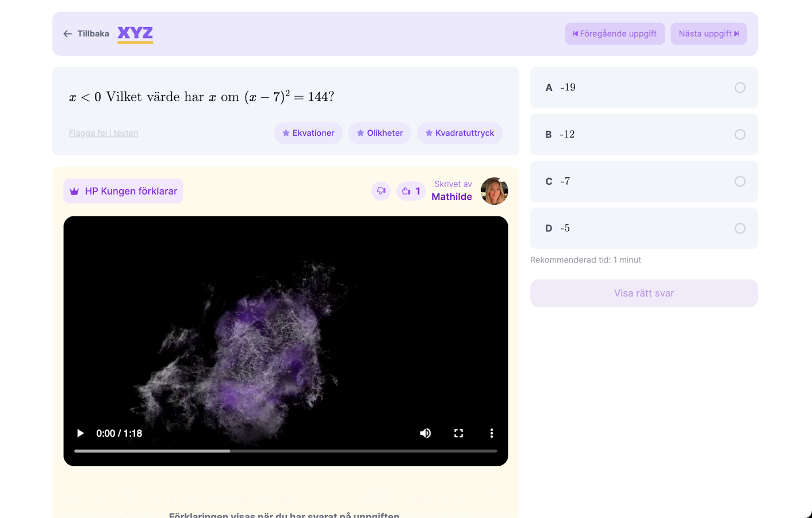Click Mathilde's profile photo
The height and width of the screenshot is (518, 812).
[x=494, y=191]
